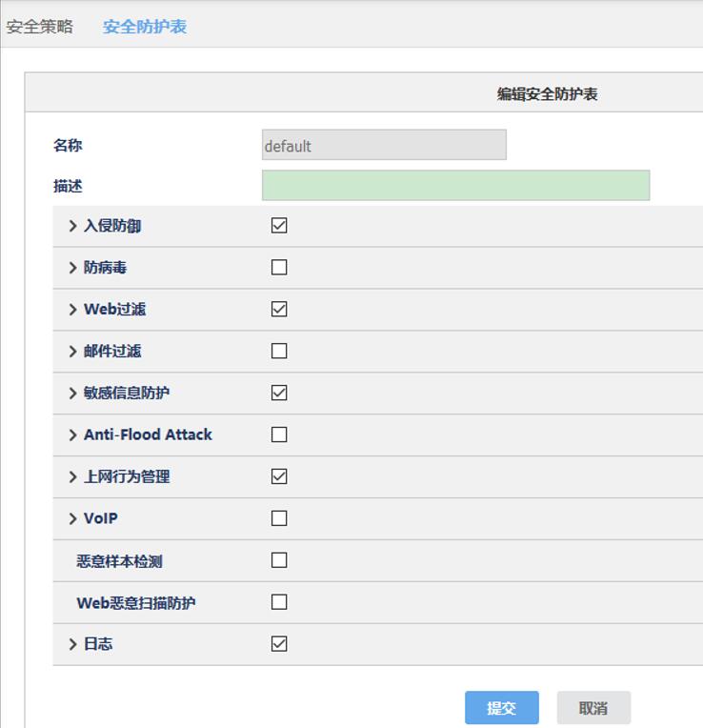This screenshot has width=703, height=728.
Task: Click the 提交 submit button
Action: (x=502, y=708)
